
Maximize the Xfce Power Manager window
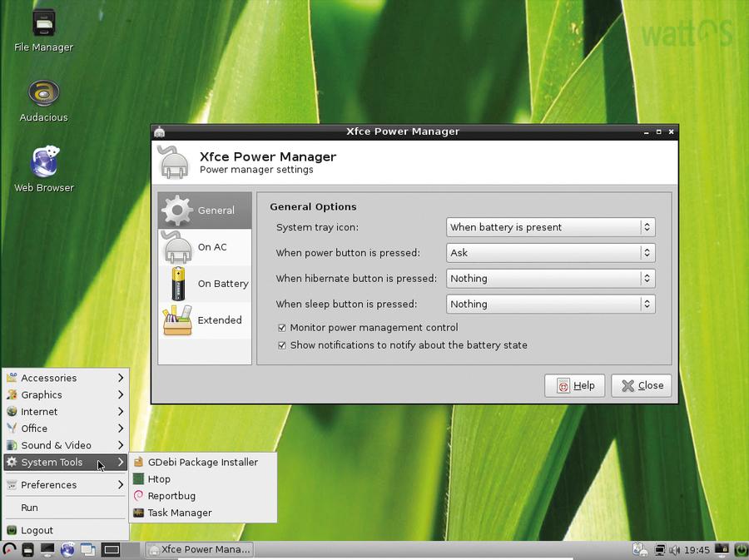click(x=659, y=131)
